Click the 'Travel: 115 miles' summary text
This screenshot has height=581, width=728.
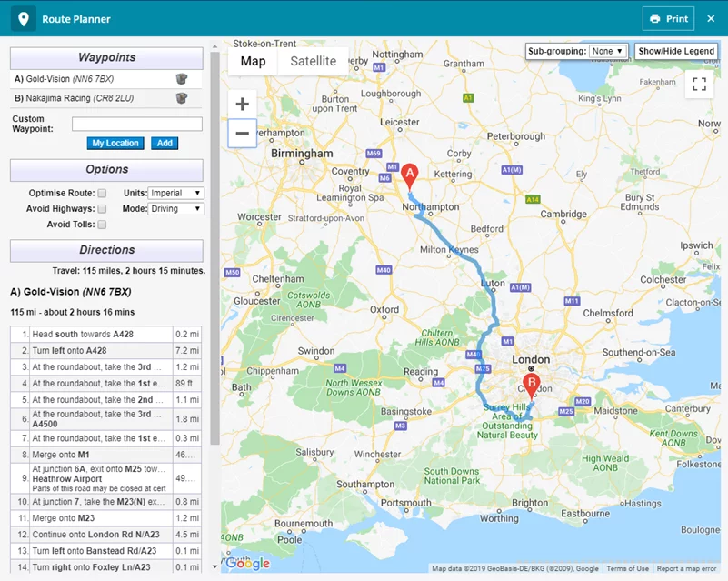pyautogui.click(x=129, y=271)
